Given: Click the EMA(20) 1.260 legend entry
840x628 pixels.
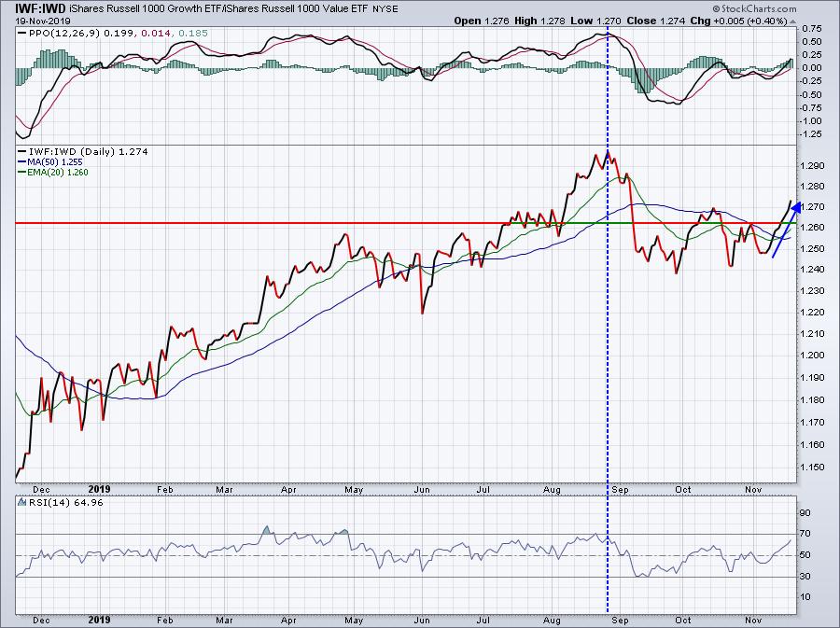Looking at the screenshot, I should 59,173.
